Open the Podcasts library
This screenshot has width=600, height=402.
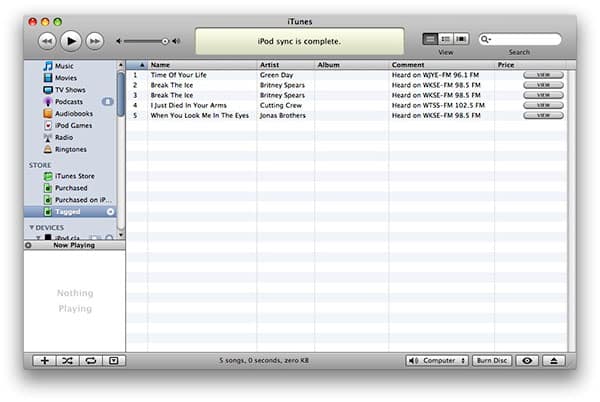[x=69, y=102]
